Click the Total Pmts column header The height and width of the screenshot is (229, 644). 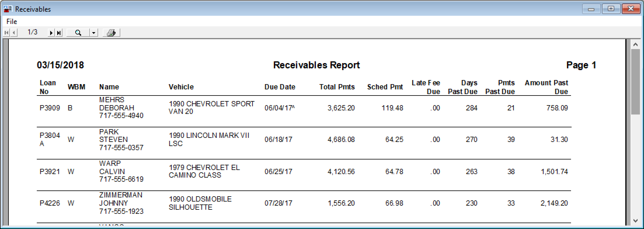click(337, 87)
